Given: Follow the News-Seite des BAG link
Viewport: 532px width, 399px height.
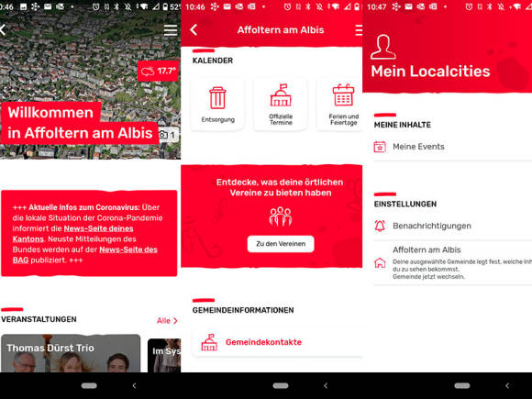Looking at the screenshot, I should [x=84, y=254].
